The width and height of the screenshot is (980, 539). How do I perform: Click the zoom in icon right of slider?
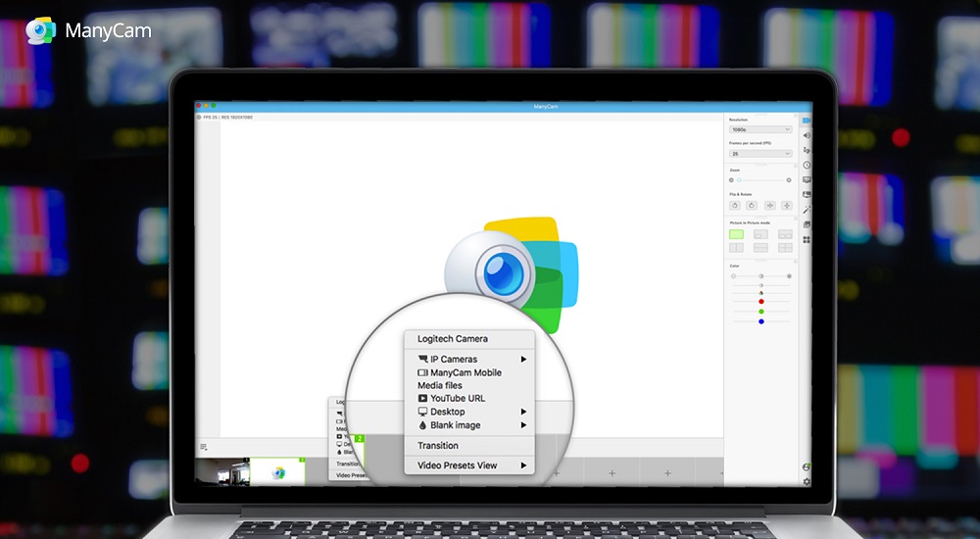tap(789, 180)
